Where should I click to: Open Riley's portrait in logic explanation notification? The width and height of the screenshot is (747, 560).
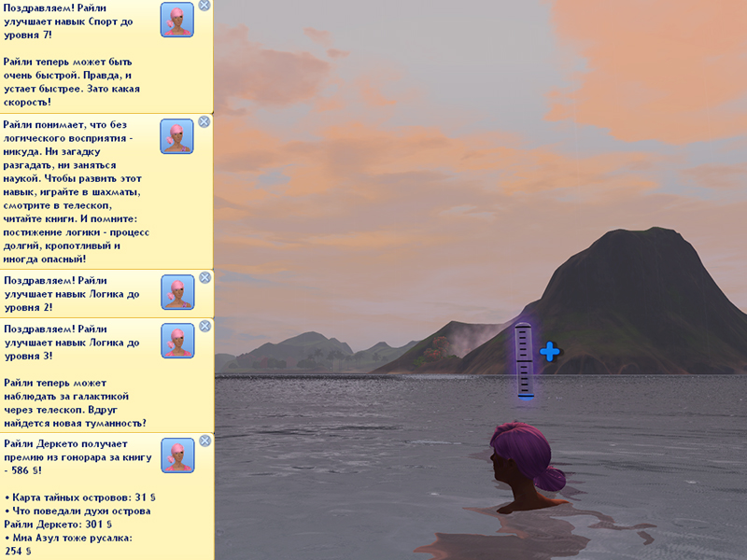click(177, 136)
